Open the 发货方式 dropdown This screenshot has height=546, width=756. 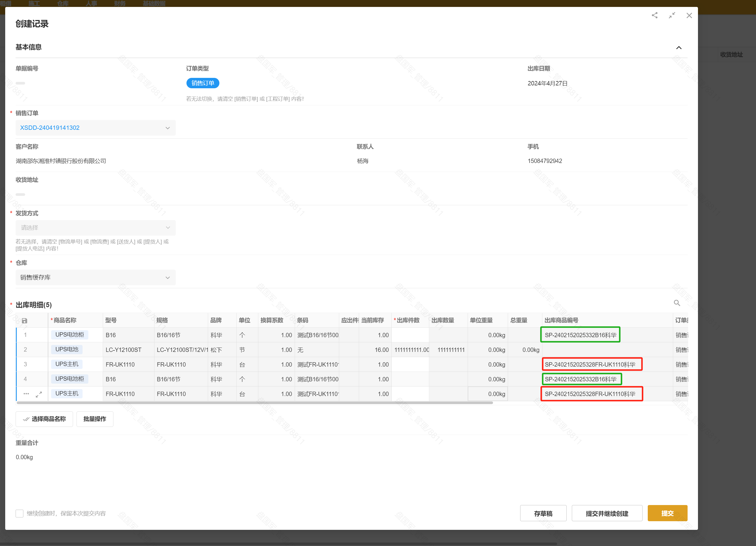95,228
